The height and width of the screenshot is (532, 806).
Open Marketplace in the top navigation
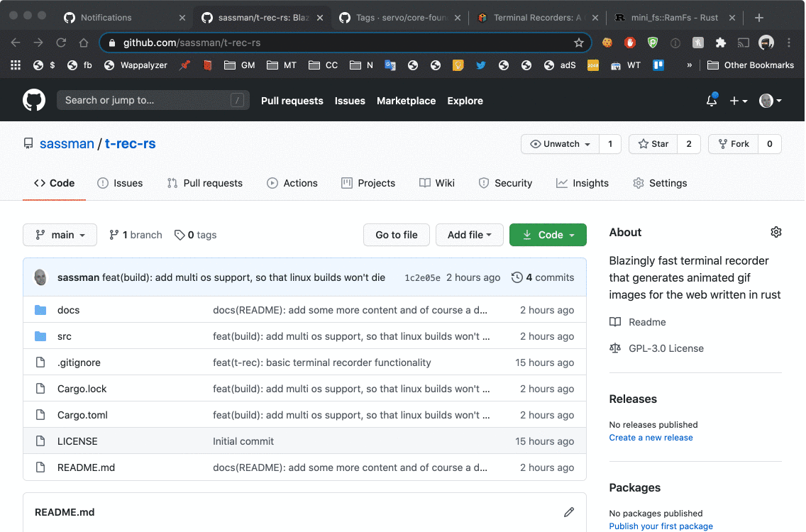pos(406,101)
